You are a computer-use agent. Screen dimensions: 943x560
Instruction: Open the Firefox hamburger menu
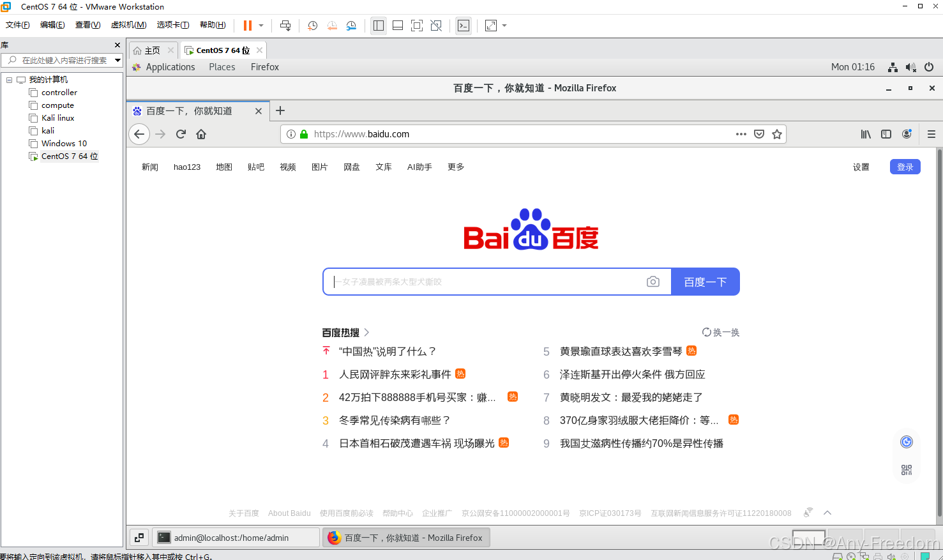tap(932, 134)
